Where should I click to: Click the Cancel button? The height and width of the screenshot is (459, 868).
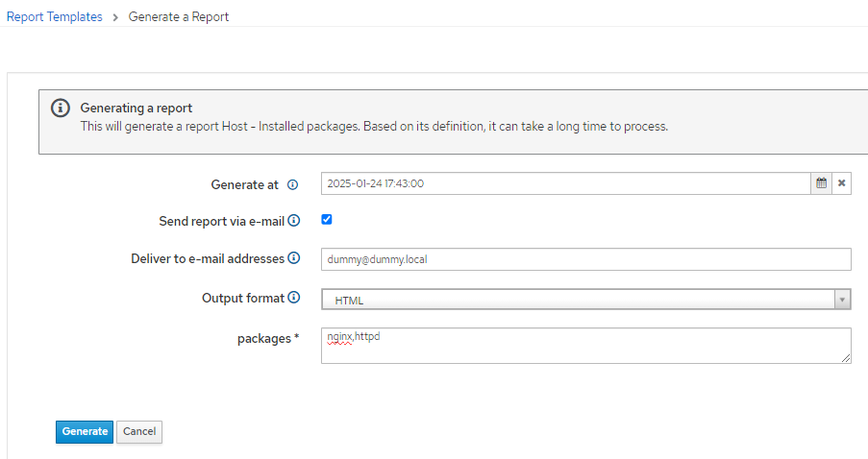139,432
